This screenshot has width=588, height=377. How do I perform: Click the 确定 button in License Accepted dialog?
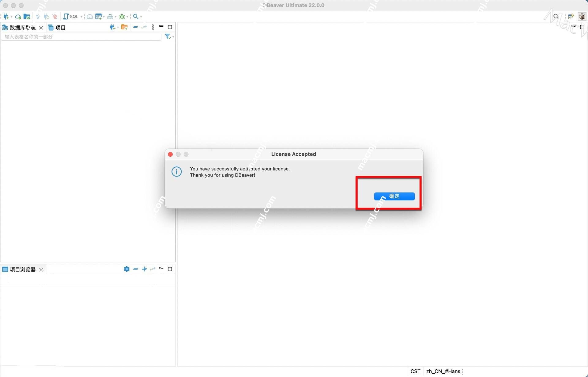click(x=394, y=196)
